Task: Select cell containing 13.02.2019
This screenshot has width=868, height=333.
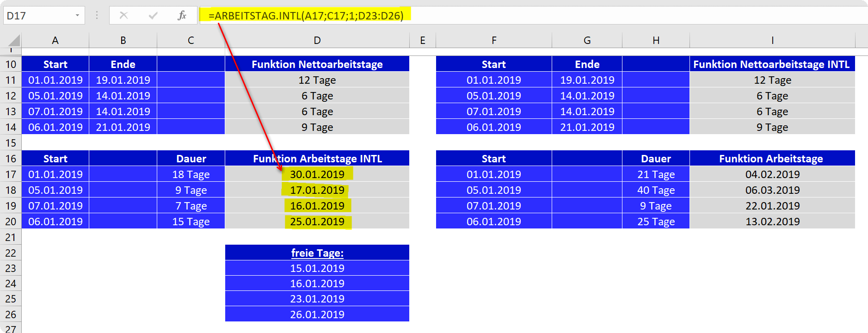Action: click(772, 222)
